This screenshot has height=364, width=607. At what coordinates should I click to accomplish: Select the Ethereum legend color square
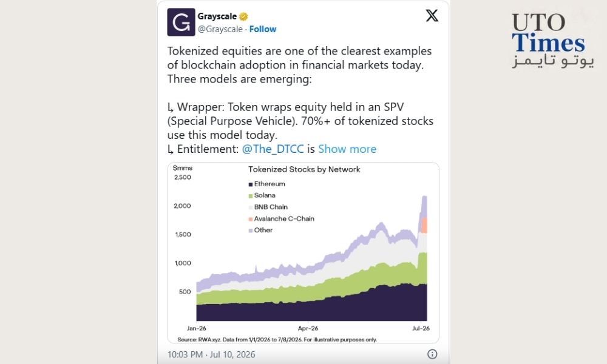[251, 184]
